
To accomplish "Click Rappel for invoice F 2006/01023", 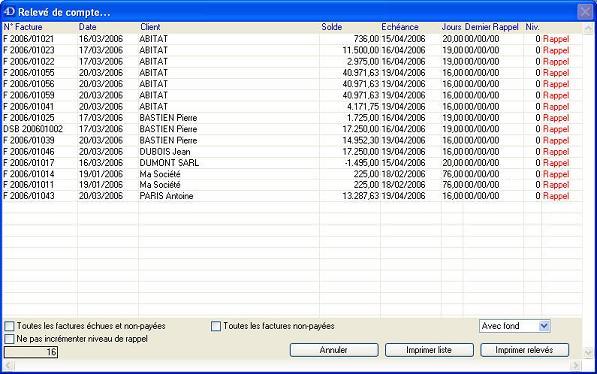I will (x=556, y=50).
